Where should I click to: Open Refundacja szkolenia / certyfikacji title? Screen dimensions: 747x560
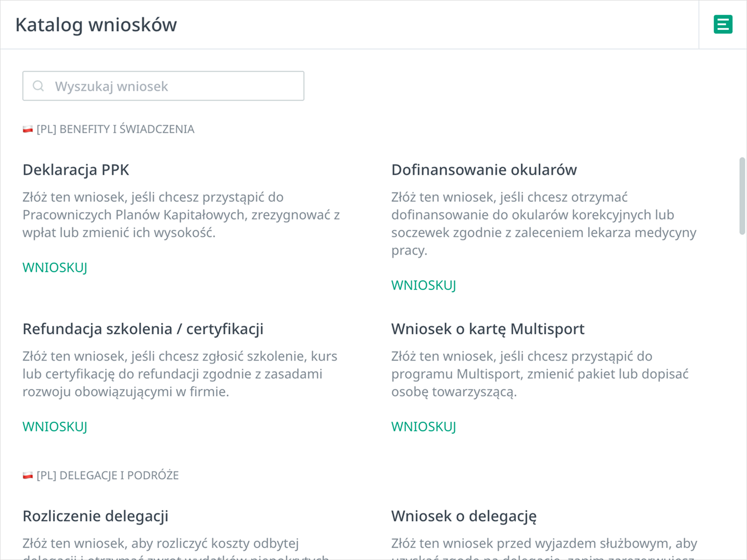point(143,329)
